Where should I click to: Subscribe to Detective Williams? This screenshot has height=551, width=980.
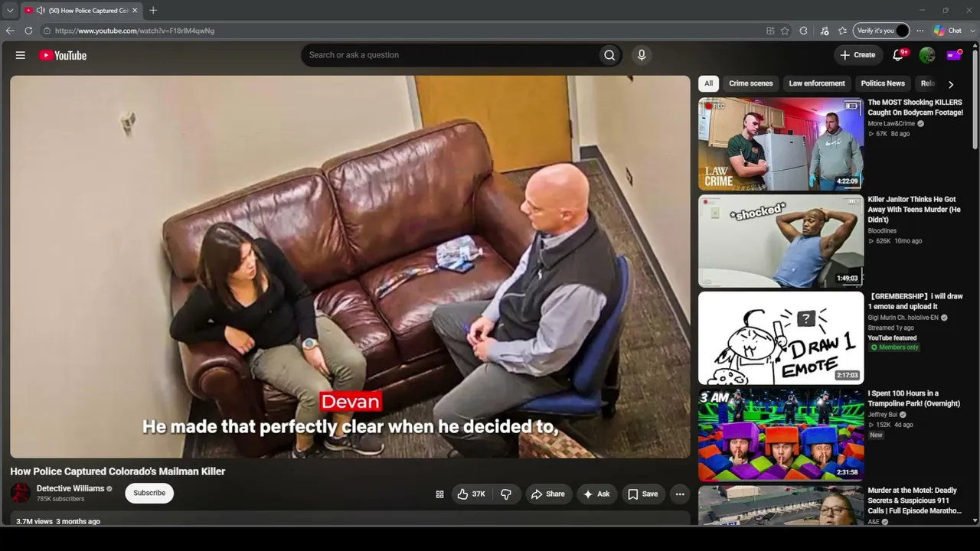point(149,493)
